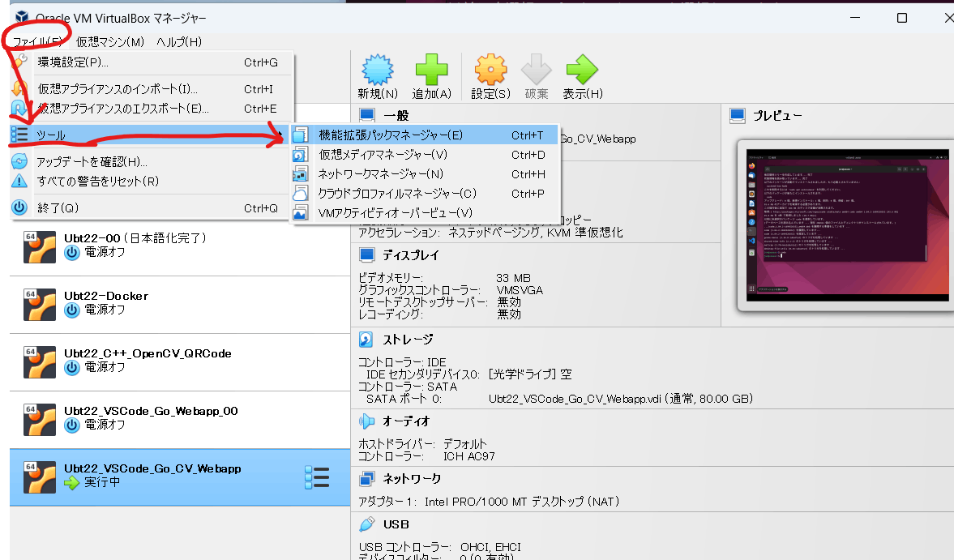
Task: Click the ストレージ section header
Action: point(408,340)
